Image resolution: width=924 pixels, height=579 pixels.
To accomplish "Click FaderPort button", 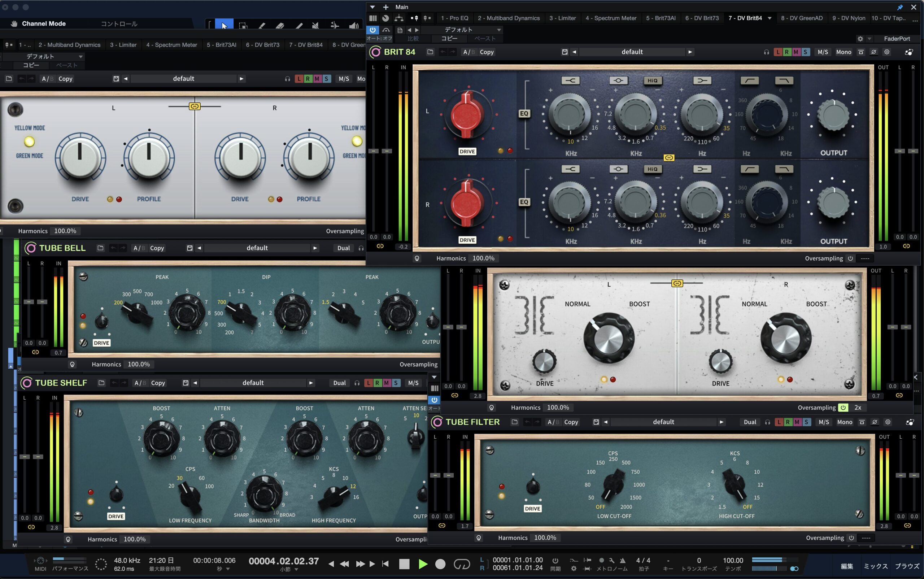I will [x=897, y=39].
